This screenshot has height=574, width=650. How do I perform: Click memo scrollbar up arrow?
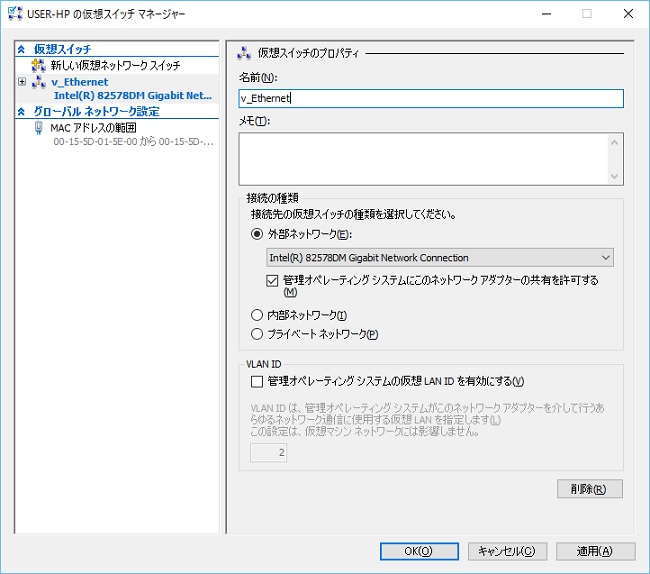614,143
